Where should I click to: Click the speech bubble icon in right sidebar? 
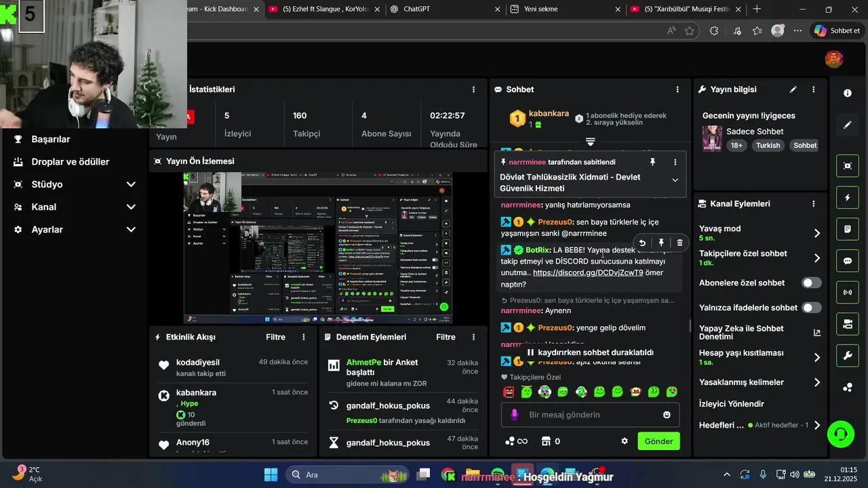(x=847, y=261)
